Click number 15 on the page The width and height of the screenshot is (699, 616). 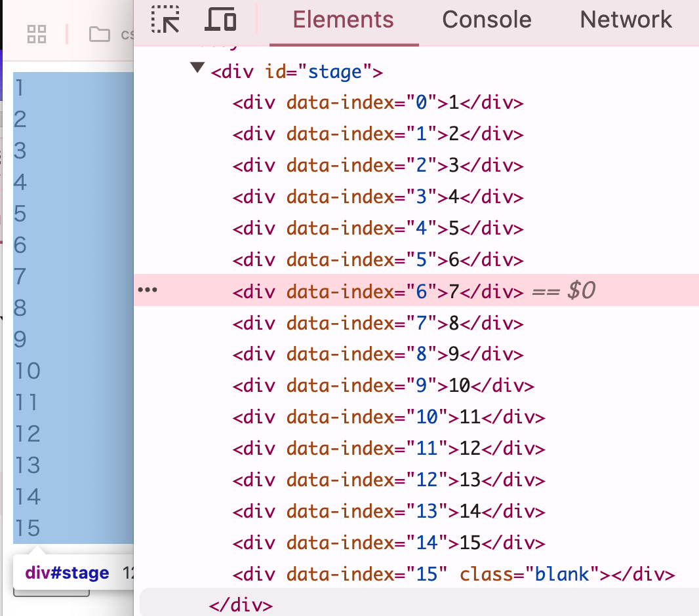tap(27, 528)
